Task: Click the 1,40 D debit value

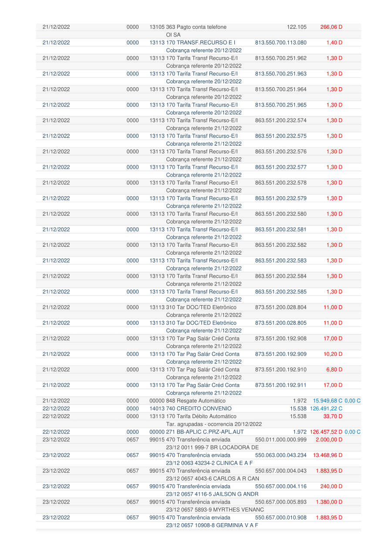Action: pyautogui.click(x=334, y=43)
